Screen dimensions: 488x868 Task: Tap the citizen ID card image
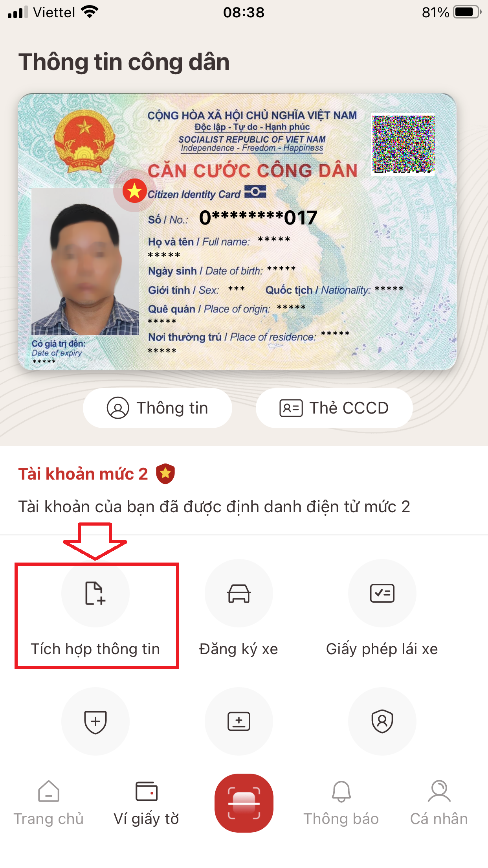point(237,232)
